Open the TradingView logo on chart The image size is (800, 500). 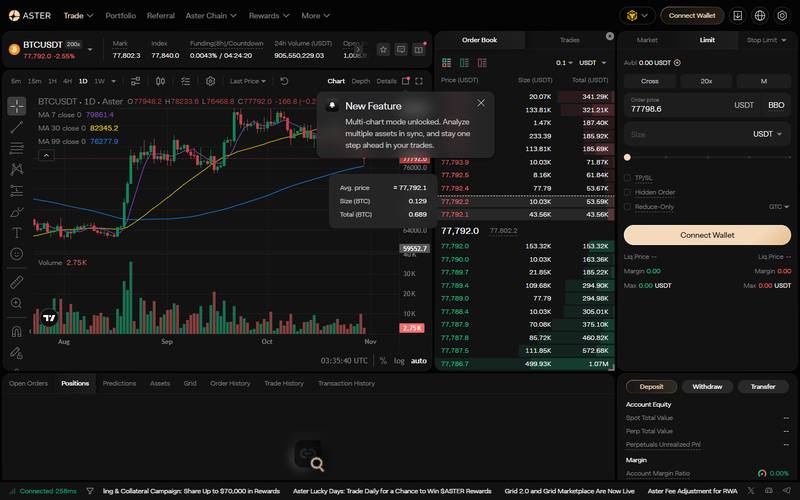coord(49,318)
